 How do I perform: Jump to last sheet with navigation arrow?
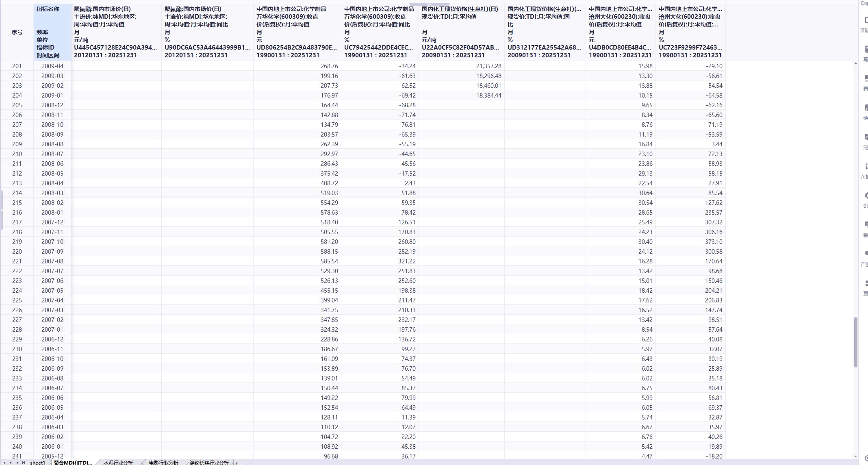pyautogui.click(x=23, y=463)
